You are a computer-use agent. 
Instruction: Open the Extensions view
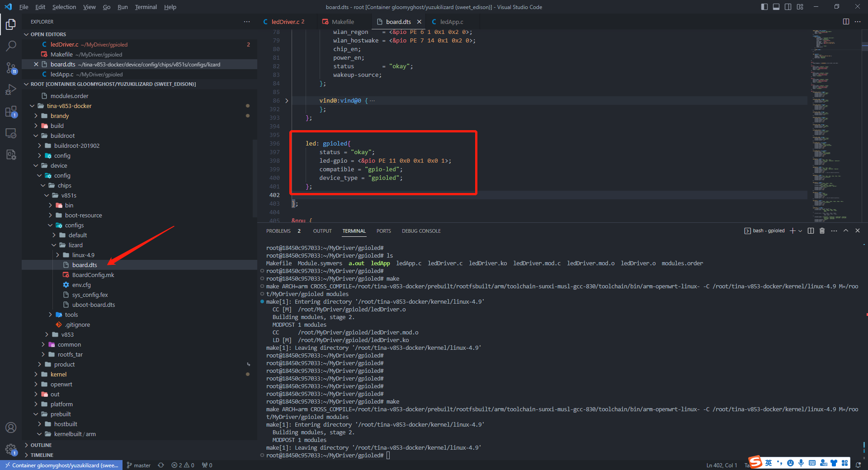pyautogui.click(x=11, y=111)
